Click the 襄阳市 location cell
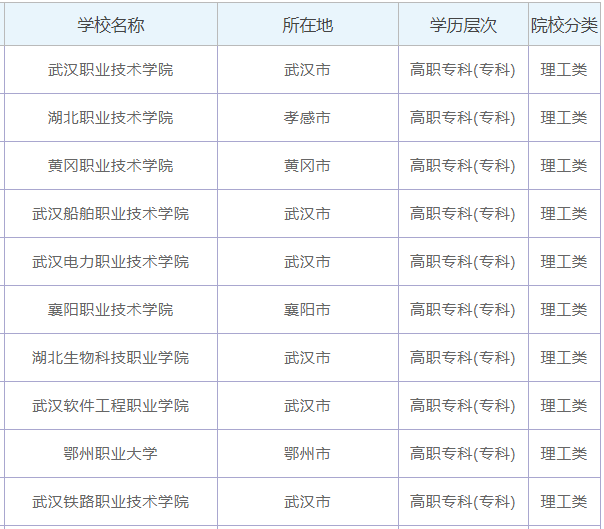The image size is (604, 529). pyautogui.click(x=307, y=309)
